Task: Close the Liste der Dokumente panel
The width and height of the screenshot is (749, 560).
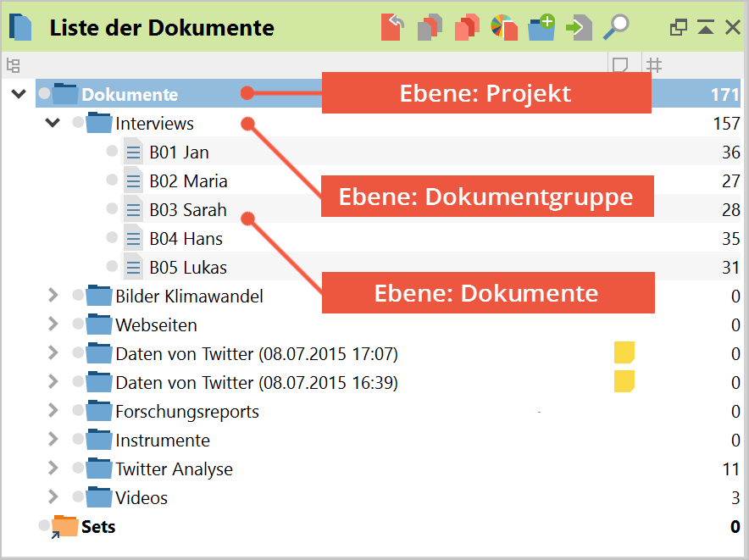Action: click(733, 27)
